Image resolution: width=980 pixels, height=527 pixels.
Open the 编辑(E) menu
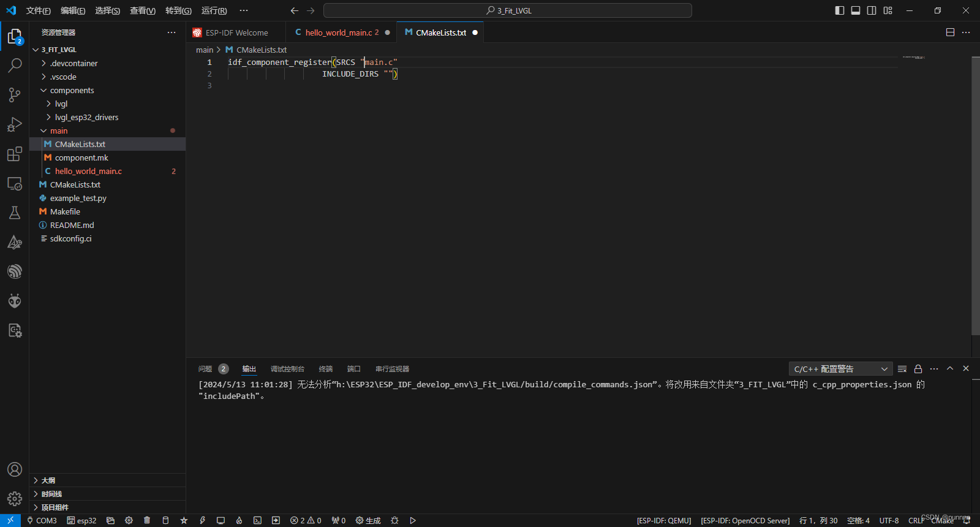point(73,10)
